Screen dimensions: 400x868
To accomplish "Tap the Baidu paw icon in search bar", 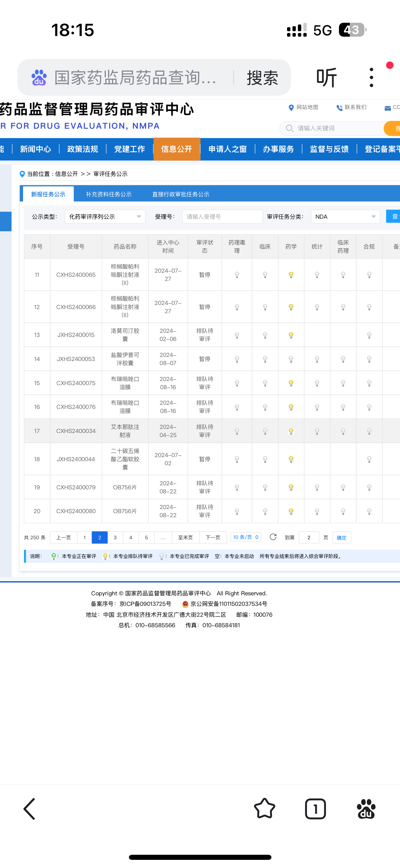I will [x=39, y=78].
